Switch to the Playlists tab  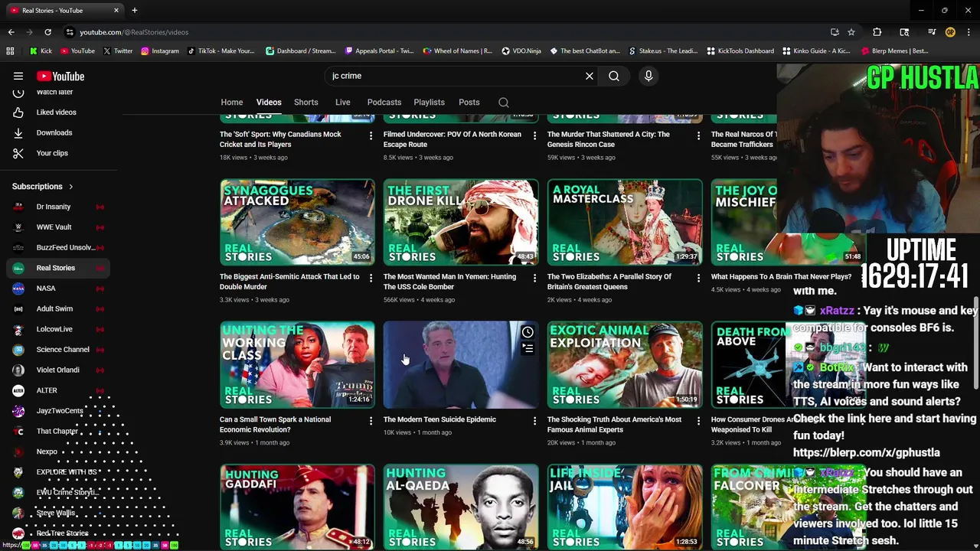click(x=429, y=103)
